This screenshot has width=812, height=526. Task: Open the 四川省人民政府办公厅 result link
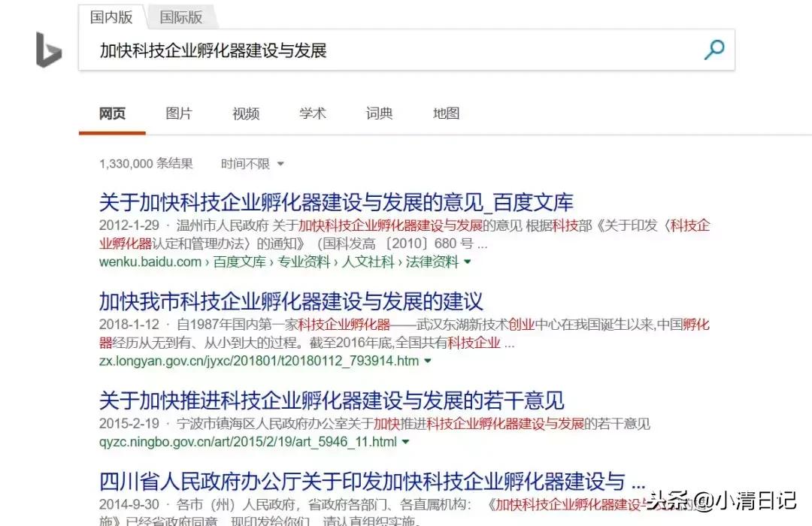pyautogui.click(x=369, y=481)
